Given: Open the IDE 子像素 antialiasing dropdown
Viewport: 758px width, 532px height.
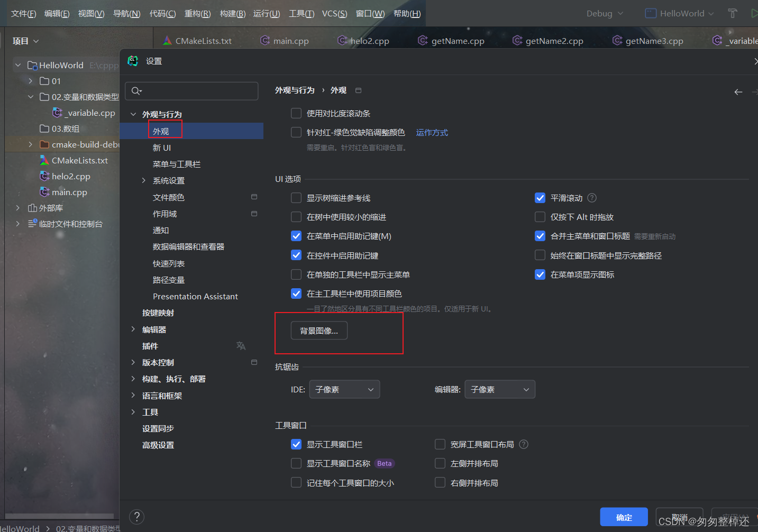Looking at the screenshot, I should pos(344,389).
